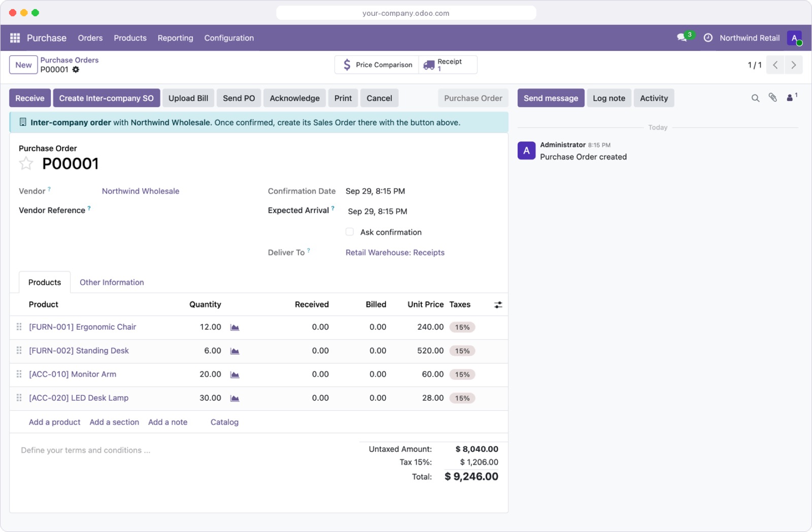Click the Receive button
Image resolution: width=812 pixels, height=532 pixels.
pos(30,98)
